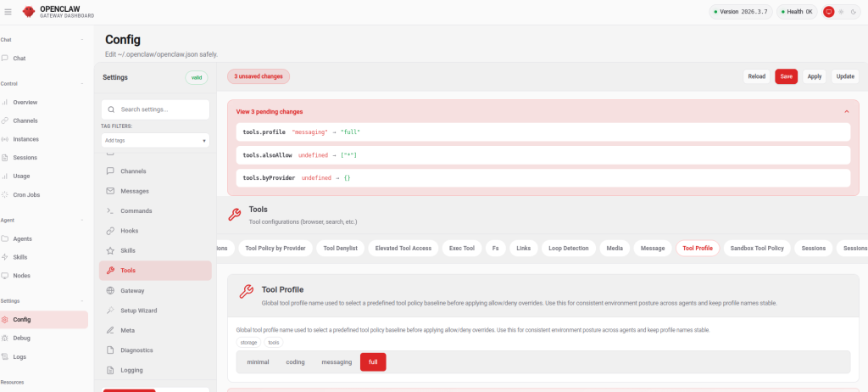Select Logging in the Settings category list

click(156, 371)
